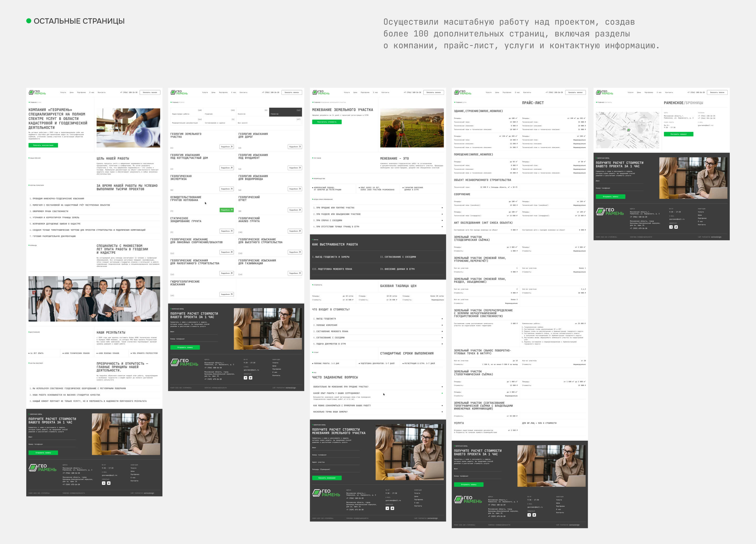756x544 pixels.
Task: Click the right social icon in the company page footer
Action: (x=109, y=483)
